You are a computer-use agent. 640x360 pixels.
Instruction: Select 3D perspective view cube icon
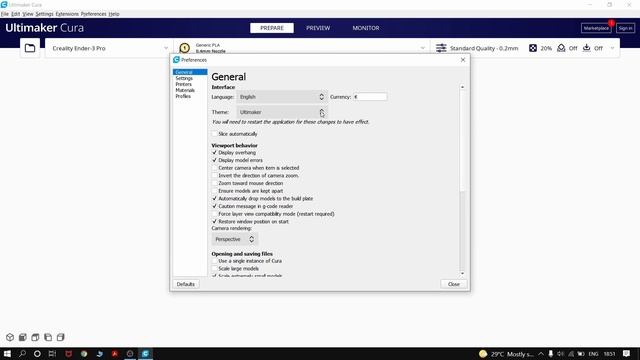pyautogui.click(x=10, y=337)
